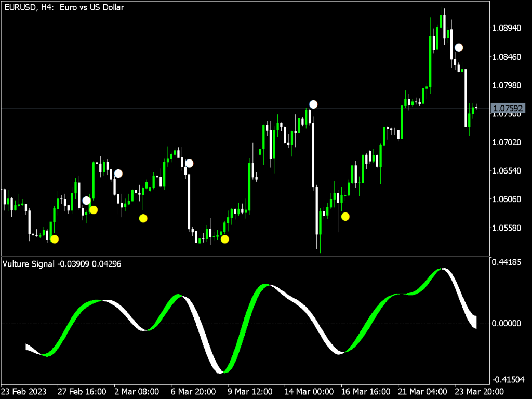Click the 23 Feb 2023 date label
The height and width of the screenshot is (399, 532).
[24, 392]
